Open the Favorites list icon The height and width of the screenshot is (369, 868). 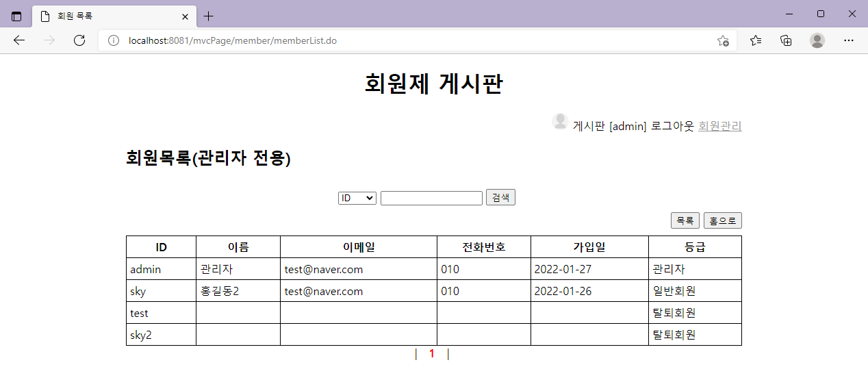click(x=756, y=40)
